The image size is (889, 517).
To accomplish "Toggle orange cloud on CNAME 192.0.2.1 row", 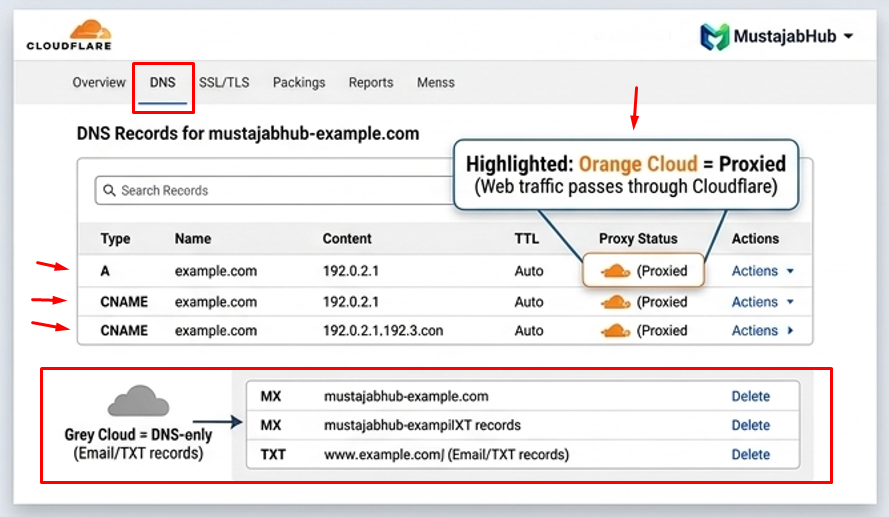I will (x=615, y=302).
